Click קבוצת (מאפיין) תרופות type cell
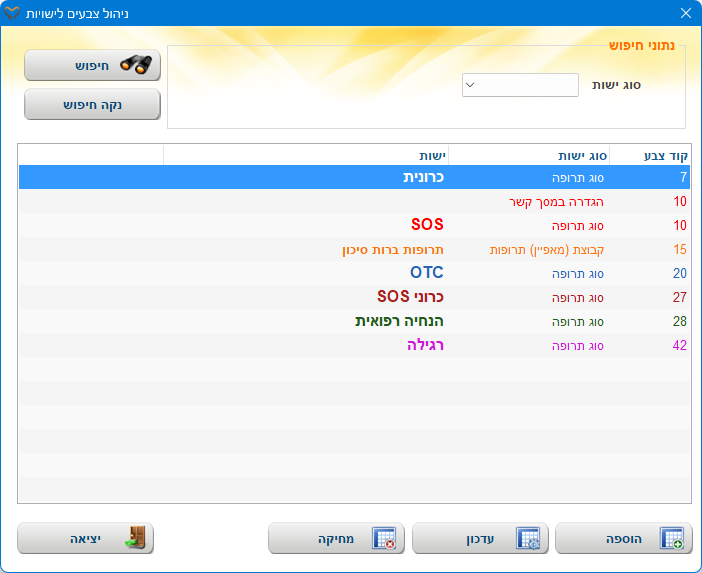 point(529,249)
